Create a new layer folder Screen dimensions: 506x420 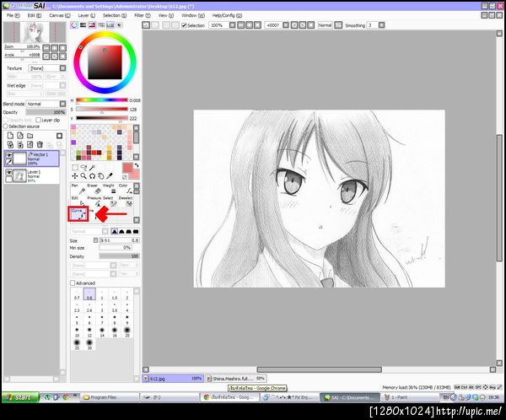coord(30,136)
